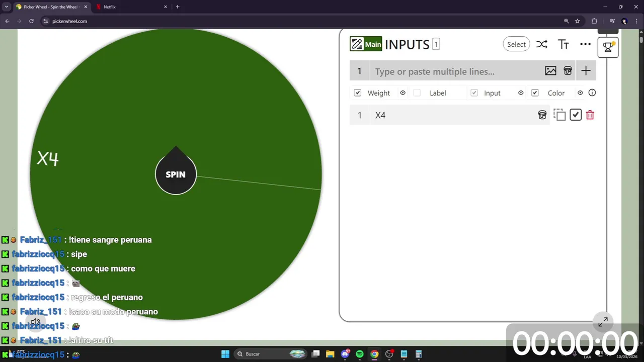This screenshot has width=644, height=362.
Task: Shuffle the inputs list
Action: coord(541,44)
